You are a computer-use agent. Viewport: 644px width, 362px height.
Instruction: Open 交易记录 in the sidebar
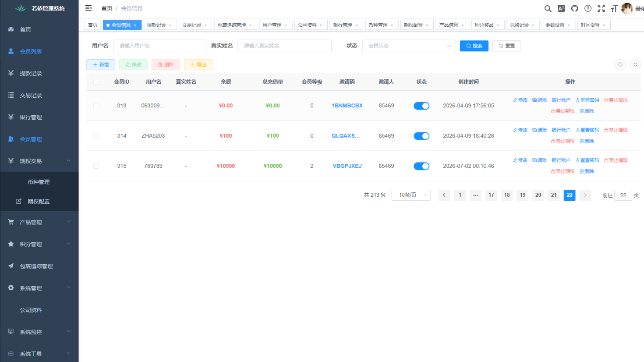point(39,95)
